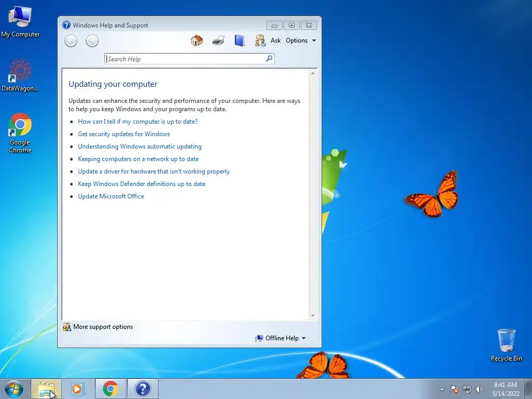Click the scrollbar up arrow
This screenshot has height=399, width=532.
pos(313,73)
